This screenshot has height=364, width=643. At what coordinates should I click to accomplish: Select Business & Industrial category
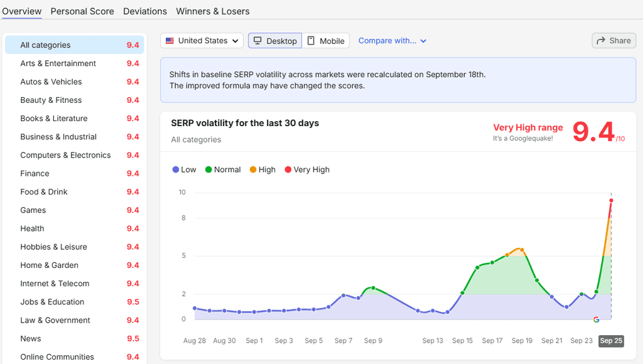pos(75,137)
